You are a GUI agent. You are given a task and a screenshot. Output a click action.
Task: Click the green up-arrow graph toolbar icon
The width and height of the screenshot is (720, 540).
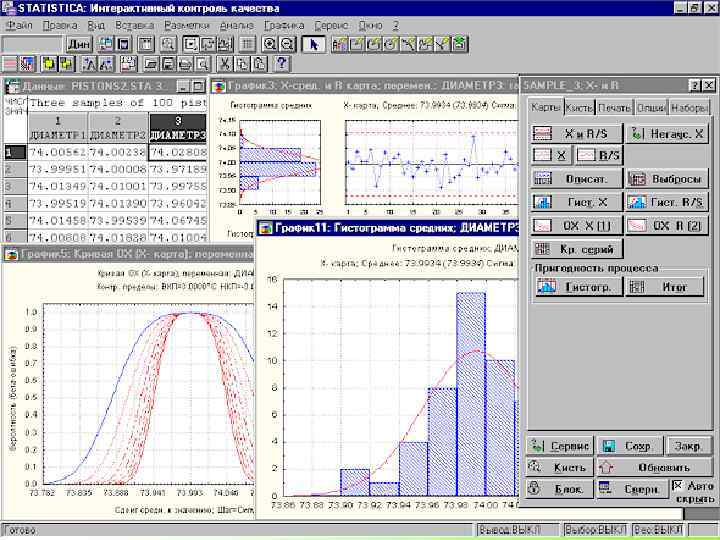click(x=460, y=44)
